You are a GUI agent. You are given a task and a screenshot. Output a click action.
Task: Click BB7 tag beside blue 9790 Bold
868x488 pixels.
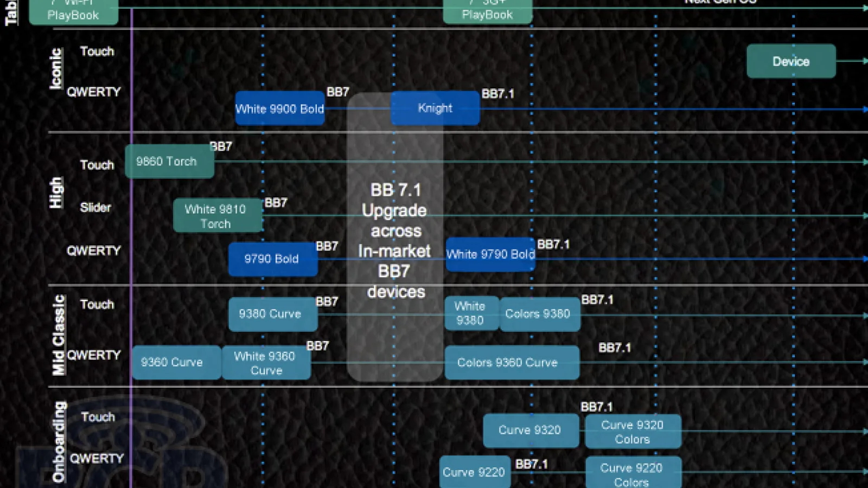pyautogui.click(x=327, y=246)
